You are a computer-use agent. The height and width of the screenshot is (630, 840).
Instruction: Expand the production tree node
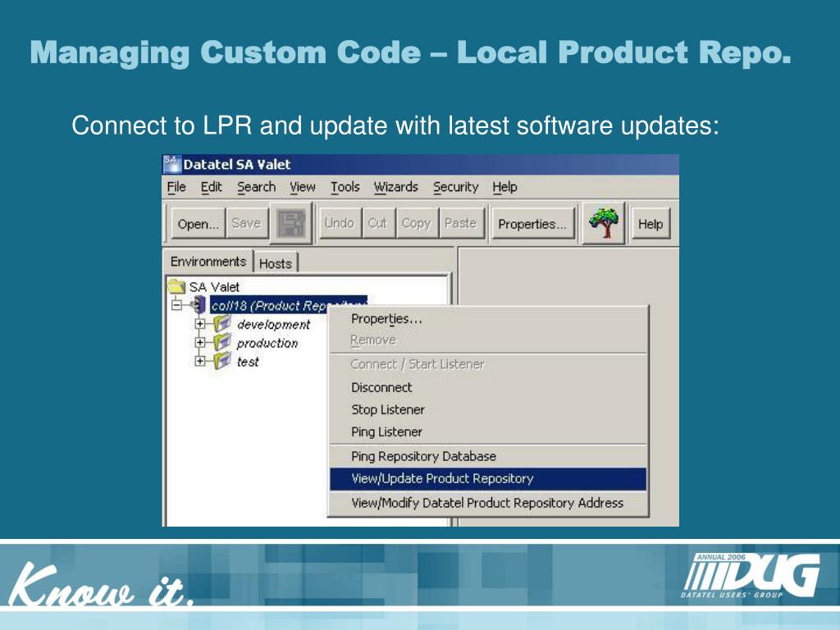coord(200,343)
